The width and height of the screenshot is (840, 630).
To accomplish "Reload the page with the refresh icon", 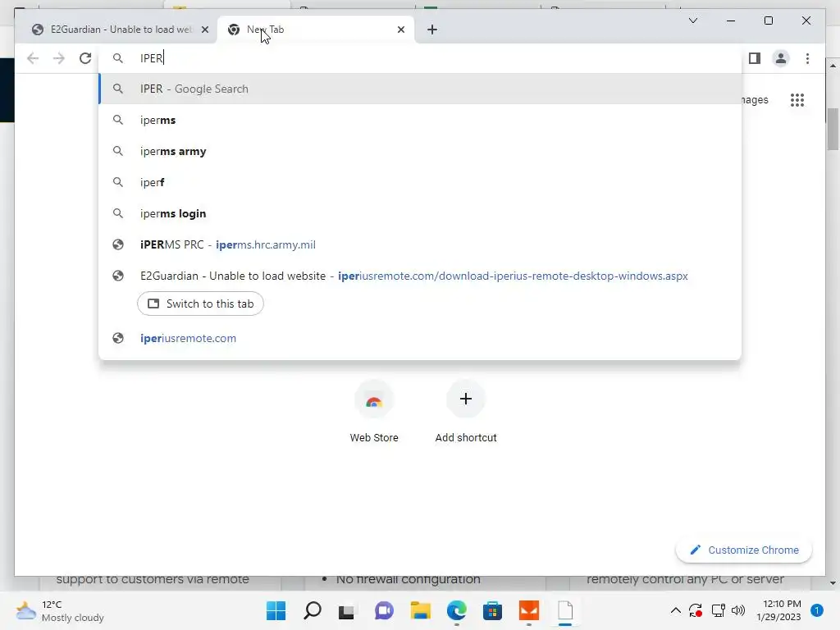I will pyautogui.click(x=85, y=58).
